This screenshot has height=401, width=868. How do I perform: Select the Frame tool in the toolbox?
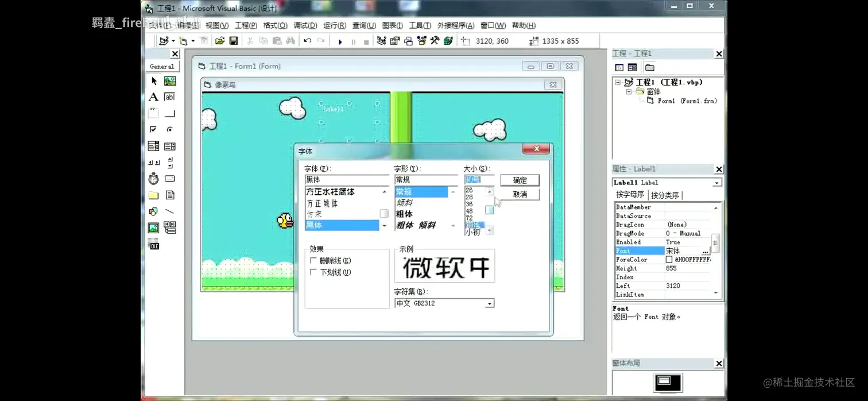click(x=154, y=113)
